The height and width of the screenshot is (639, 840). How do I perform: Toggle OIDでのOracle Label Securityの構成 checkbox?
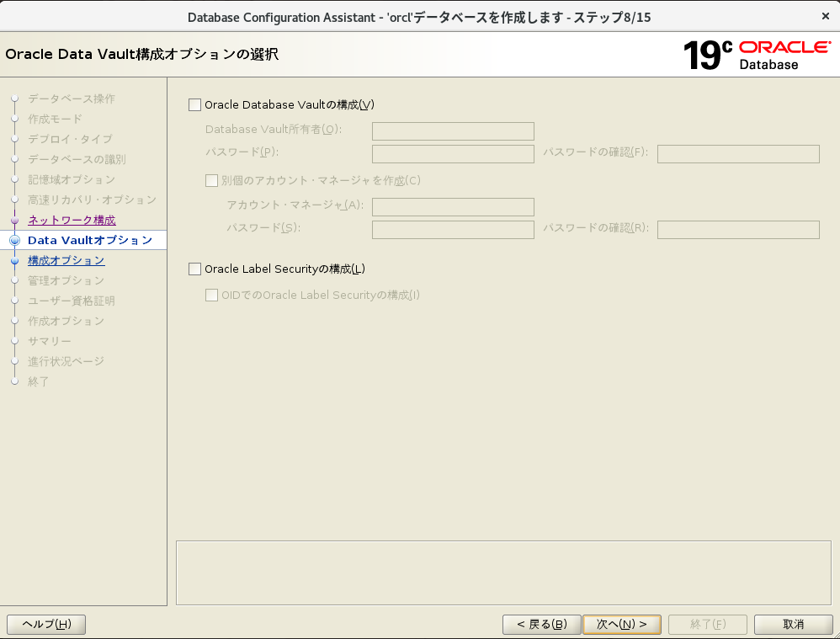[x=212, y=296]
